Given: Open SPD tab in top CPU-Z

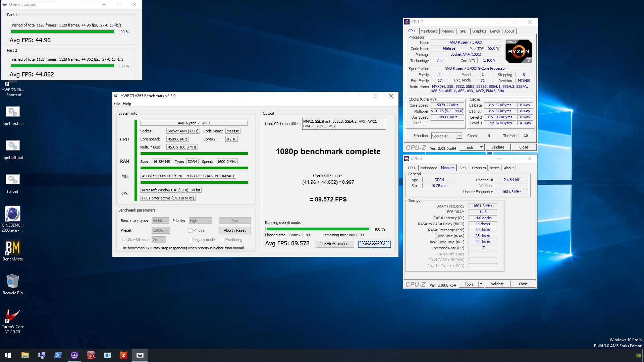Looking at the screenshot, I should pyautogui.click(x=463, y=31).
